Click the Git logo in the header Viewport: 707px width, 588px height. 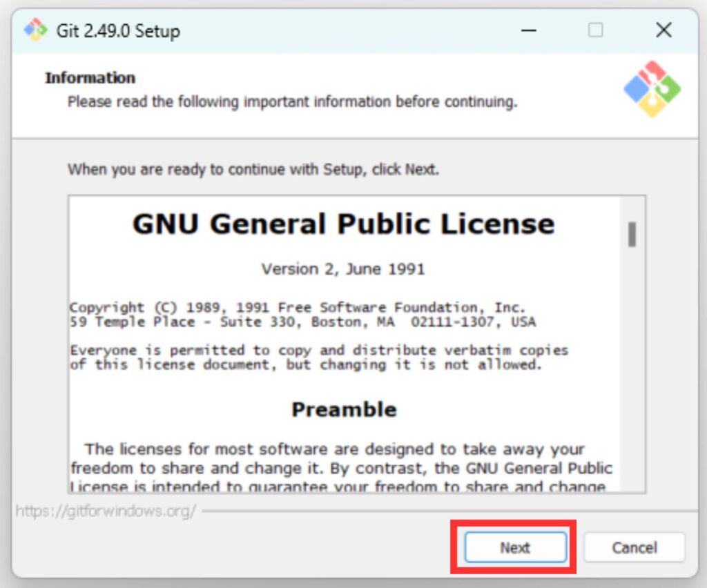pyautogui.click(x=652, y=89)
